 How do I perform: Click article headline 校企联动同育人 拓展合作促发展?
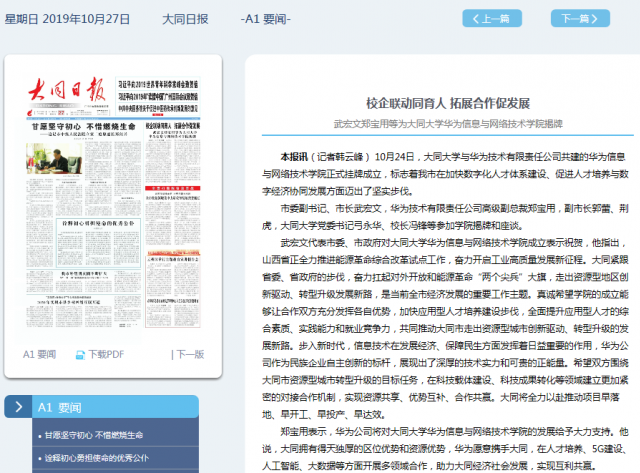(448, 103)
